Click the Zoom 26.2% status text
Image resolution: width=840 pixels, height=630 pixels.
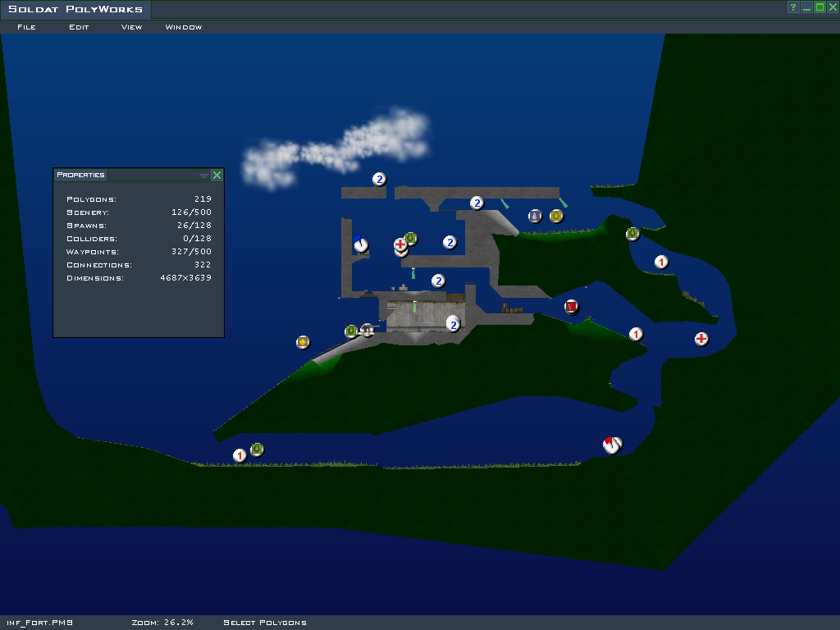(162, 623)
